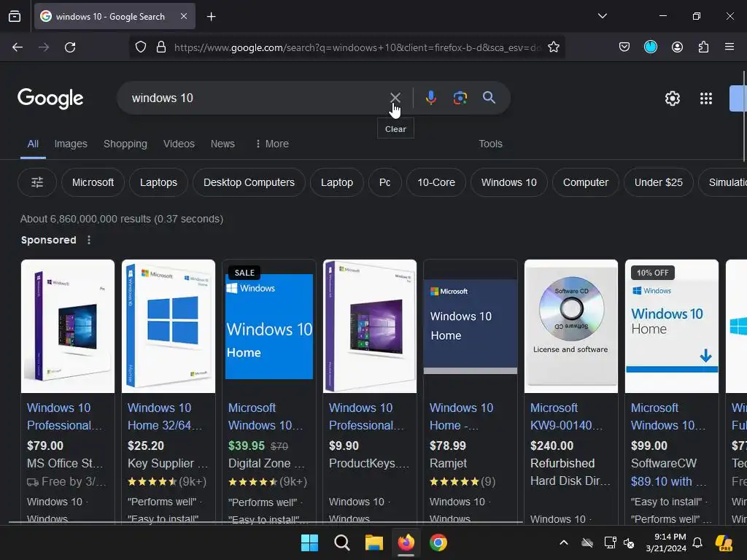The width and height of the screenshot is (747, 560).
Task: Click the site security padlock icon
Action: 161,47
